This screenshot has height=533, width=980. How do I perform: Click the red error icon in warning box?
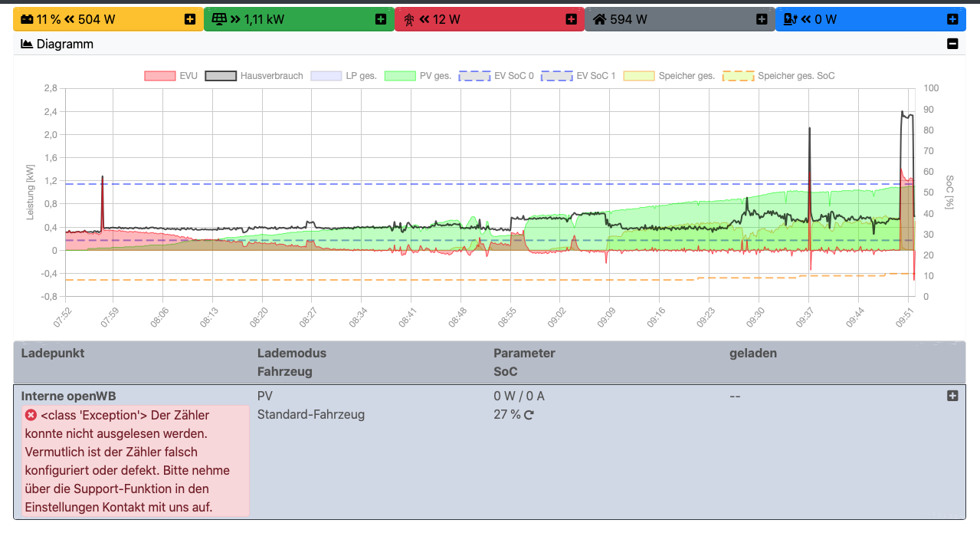pos(31,415)
